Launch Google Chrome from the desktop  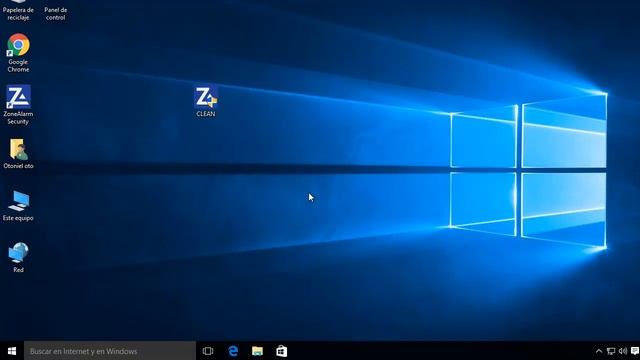[x=18, y=53]
